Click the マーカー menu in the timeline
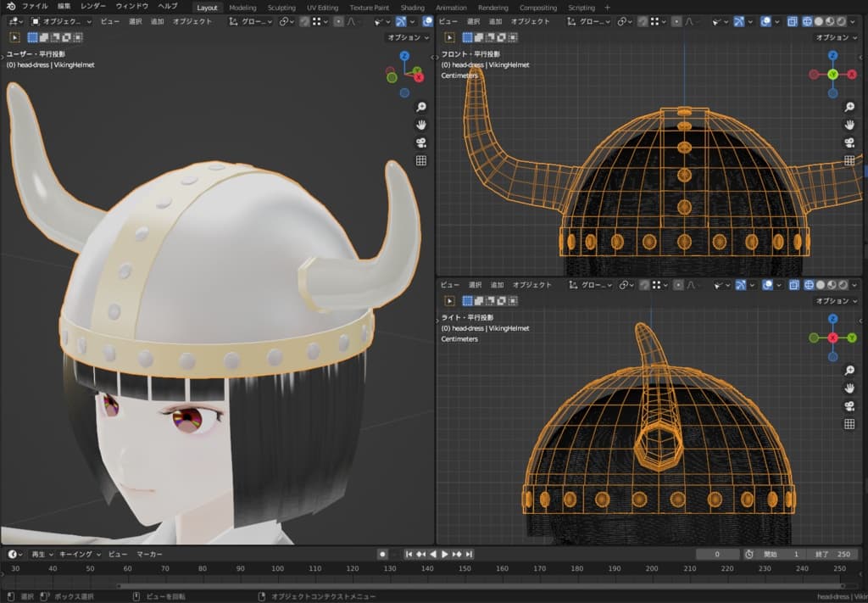The height and width of the screenshot is (603, 868). point(149,554)
